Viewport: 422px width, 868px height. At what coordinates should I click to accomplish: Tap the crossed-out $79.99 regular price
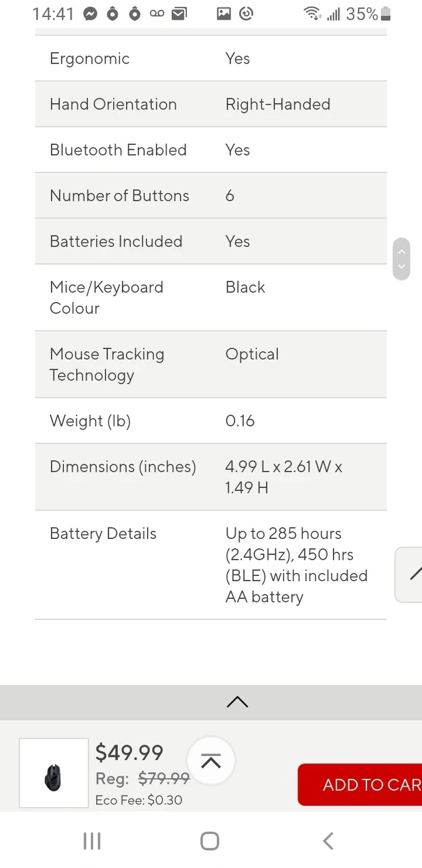(x=164, y=778)
